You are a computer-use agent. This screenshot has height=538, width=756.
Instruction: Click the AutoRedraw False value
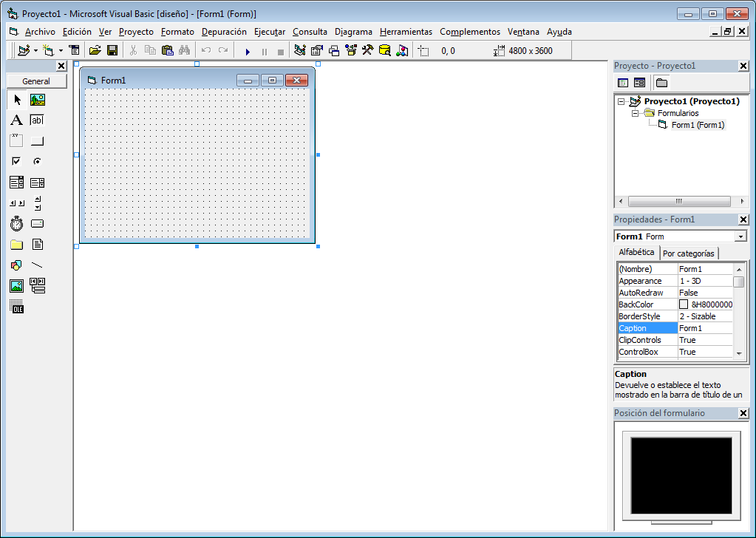click(705, 293)
